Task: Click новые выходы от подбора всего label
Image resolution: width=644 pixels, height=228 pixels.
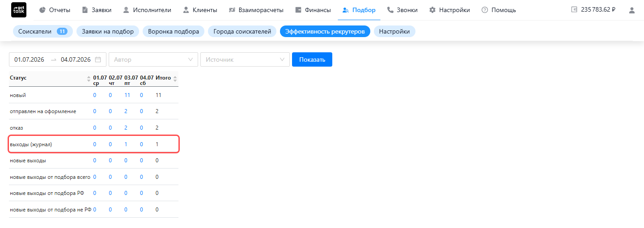Action: [x=50, y=177]
